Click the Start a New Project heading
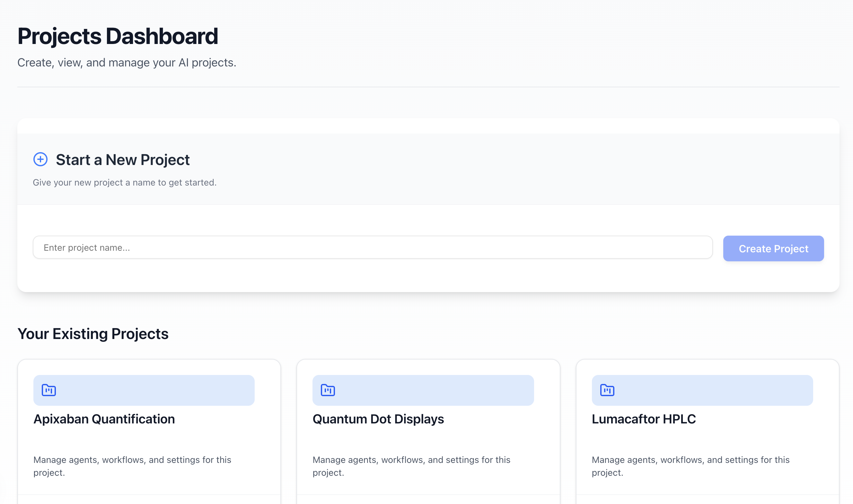 coord(123,160)
